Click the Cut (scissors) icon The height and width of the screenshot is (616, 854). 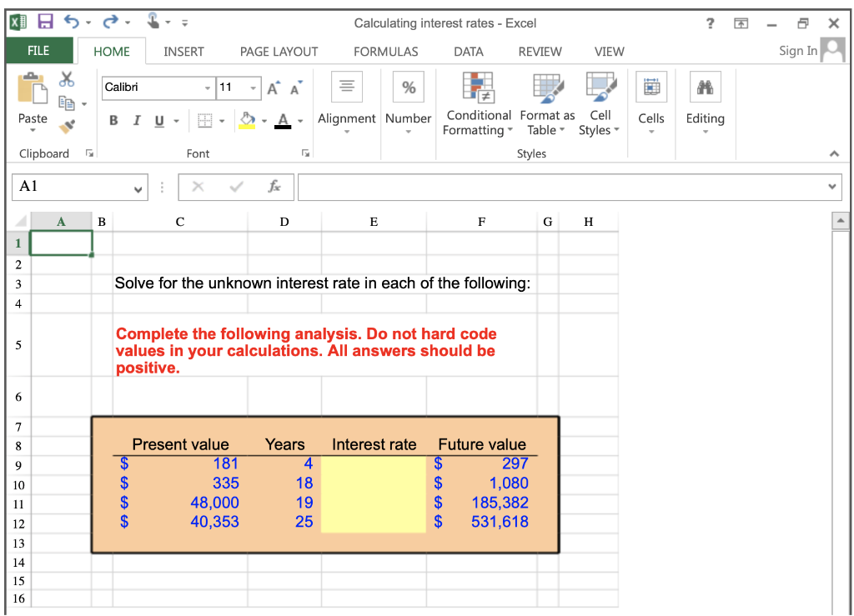67,80
